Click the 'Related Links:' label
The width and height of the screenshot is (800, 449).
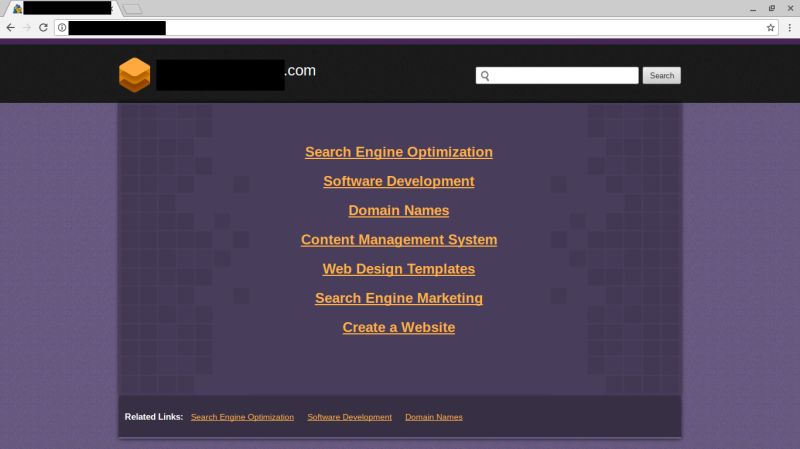[154, 417]
